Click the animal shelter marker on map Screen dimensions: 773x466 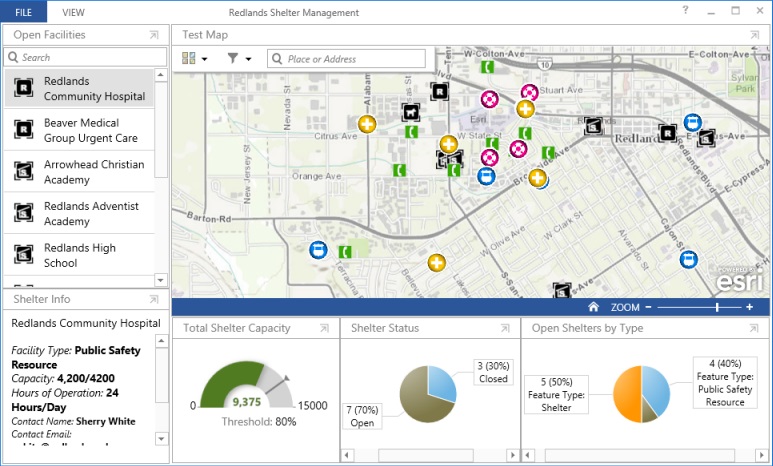tap(410, 113)
